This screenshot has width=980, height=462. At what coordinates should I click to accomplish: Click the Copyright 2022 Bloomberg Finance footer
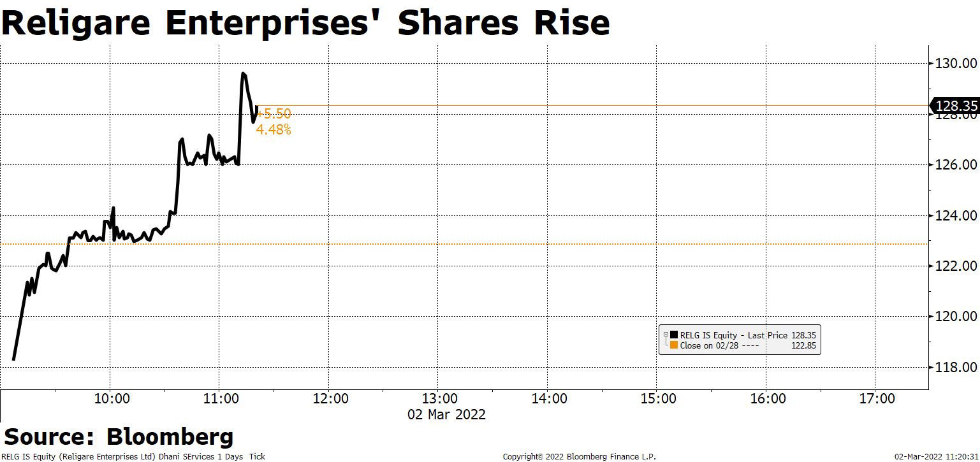[579, 456]
